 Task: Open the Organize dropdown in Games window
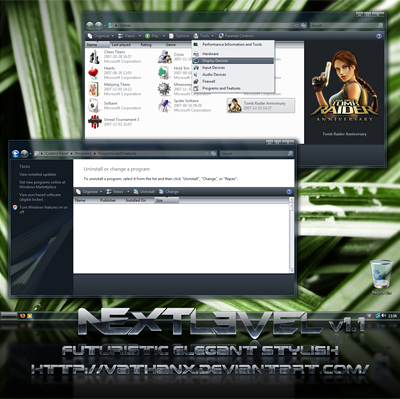pos(101,36)
